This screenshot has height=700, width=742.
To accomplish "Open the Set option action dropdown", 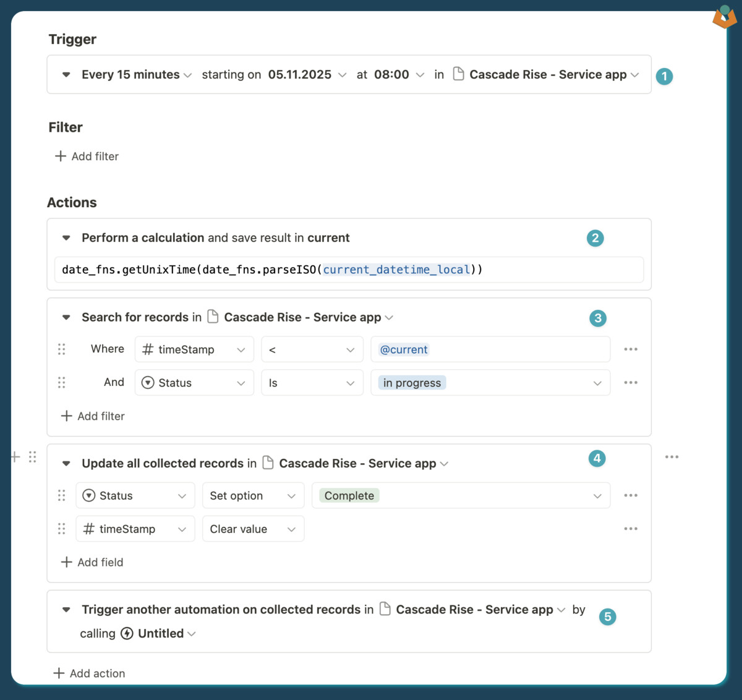I will tap(253, 495).
